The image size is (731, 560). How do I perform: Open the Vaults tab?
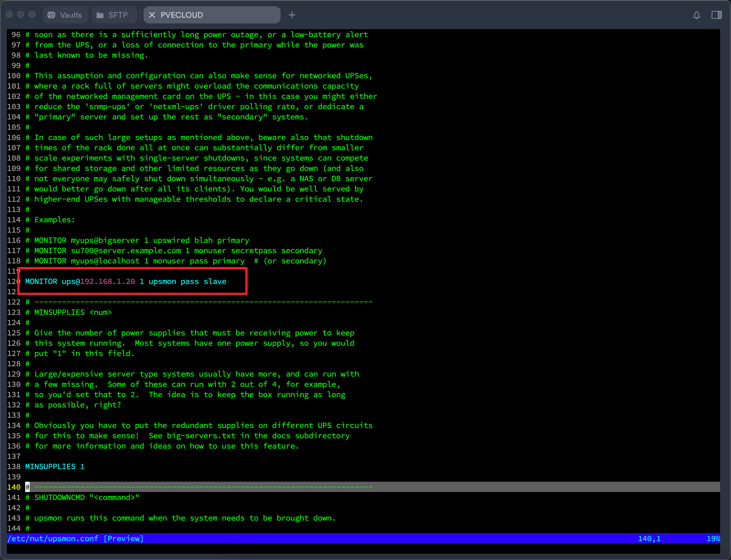(65, 15)
